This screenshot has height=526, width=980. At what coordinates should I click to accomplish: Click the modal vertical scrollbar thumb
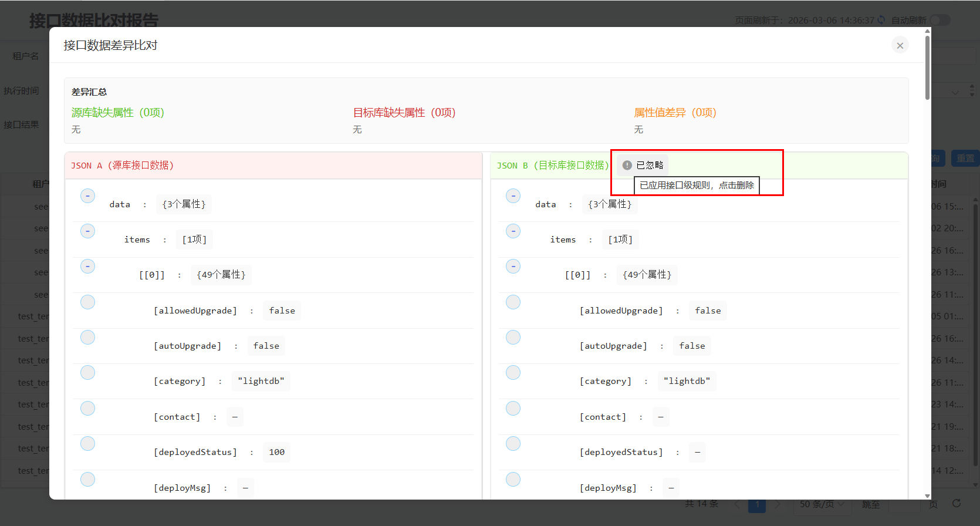tap(927, 68)
